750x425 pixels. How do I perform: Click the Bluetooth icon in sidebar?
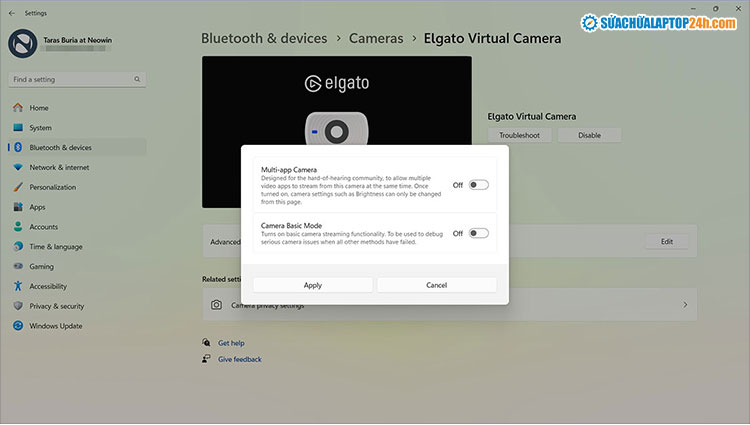[18, 147]
